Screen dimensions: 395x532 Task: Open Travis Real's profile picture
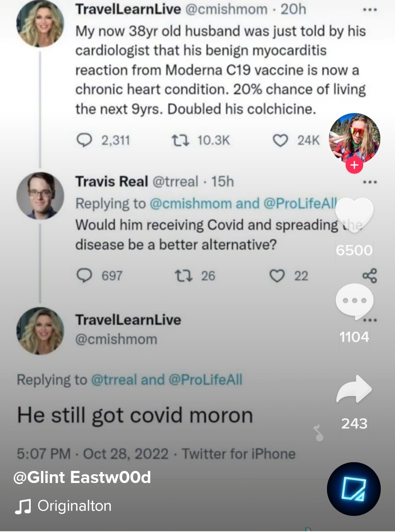point(40,196)
